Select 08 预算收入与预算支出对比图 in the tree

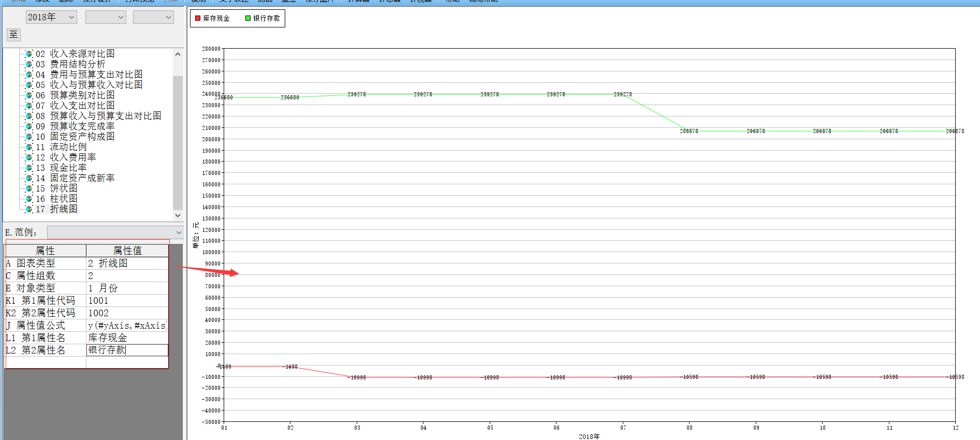pos(105,116)
